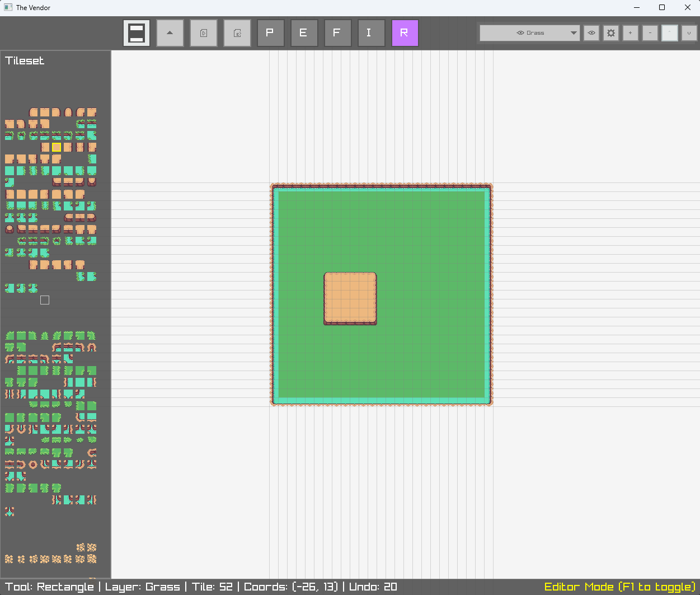Click the file play icon button
Viewport: 700px width, 595px height.
tap(204, 33)
